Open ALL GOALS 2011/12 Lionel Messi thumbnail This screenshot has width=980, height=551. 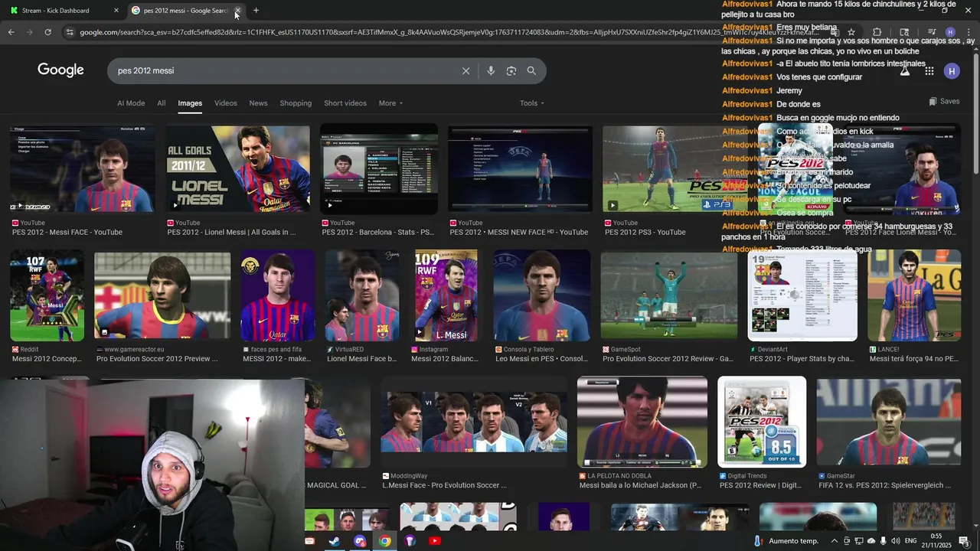coord(238,169)
